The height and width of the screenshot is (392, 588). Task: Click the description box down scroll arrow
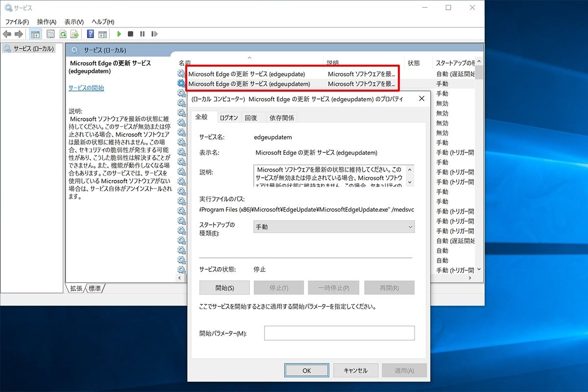point(410,182)
